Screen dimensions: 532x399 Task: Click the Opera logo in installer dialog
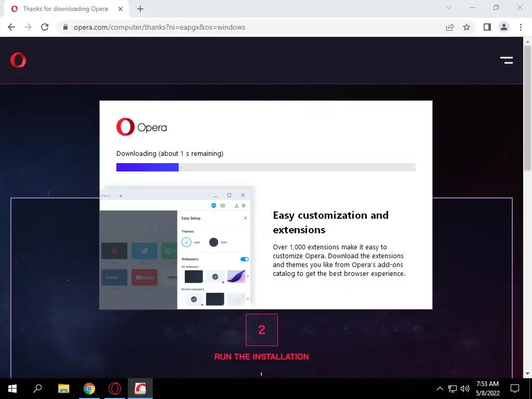(x=141, y=127)
